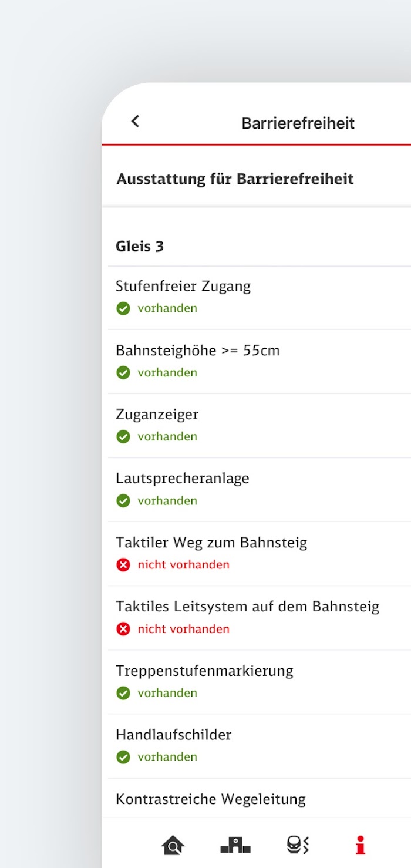Select the Bahnsteighöhe >= 55cm row

point(260,362)
